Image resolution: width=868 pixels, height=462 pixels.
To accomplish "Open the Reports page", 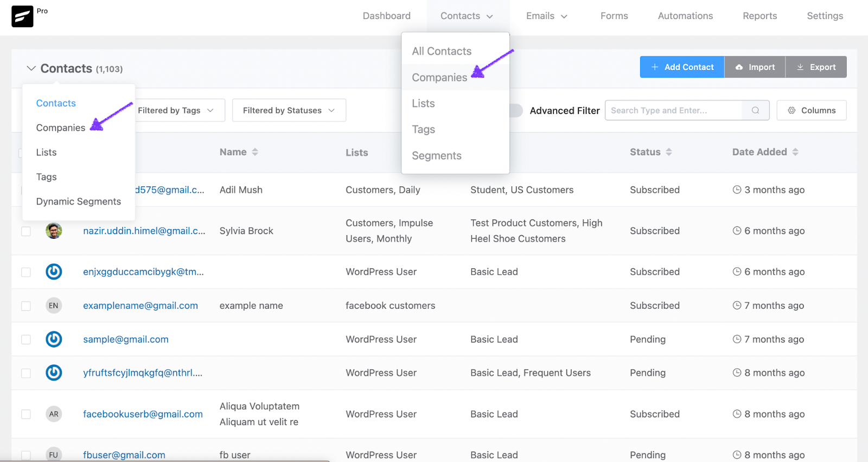I will click(760, 16).
